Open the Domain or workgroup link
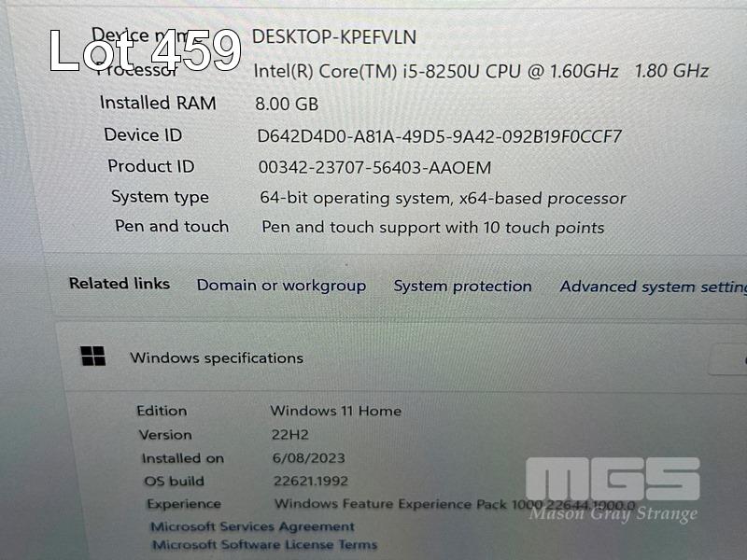 (281, 286)
